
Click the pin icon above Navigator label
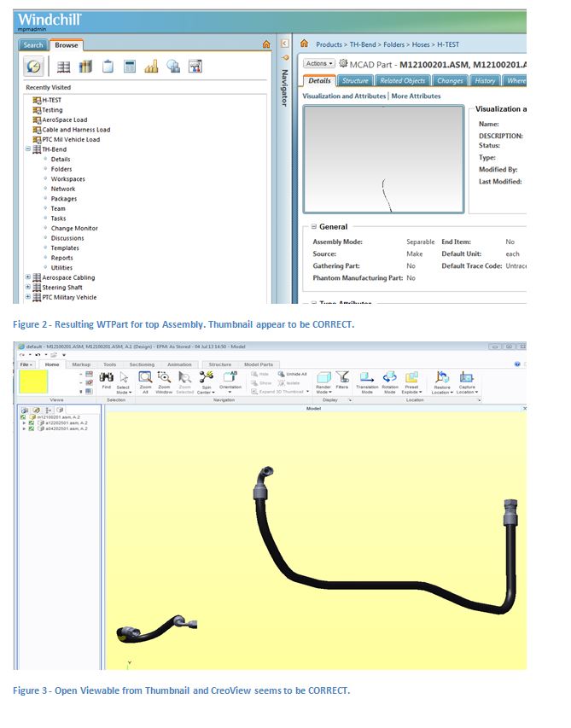click(285, 57)
